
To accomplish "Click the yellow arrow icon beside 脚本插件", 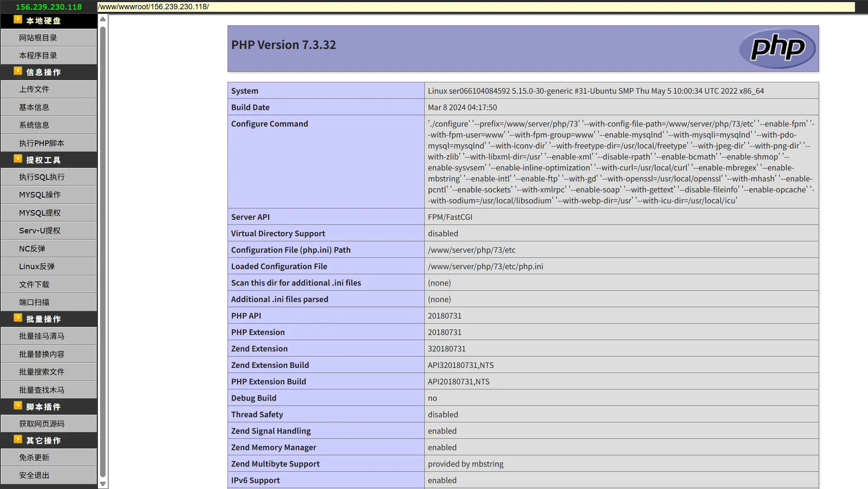I will pos(18,406).
